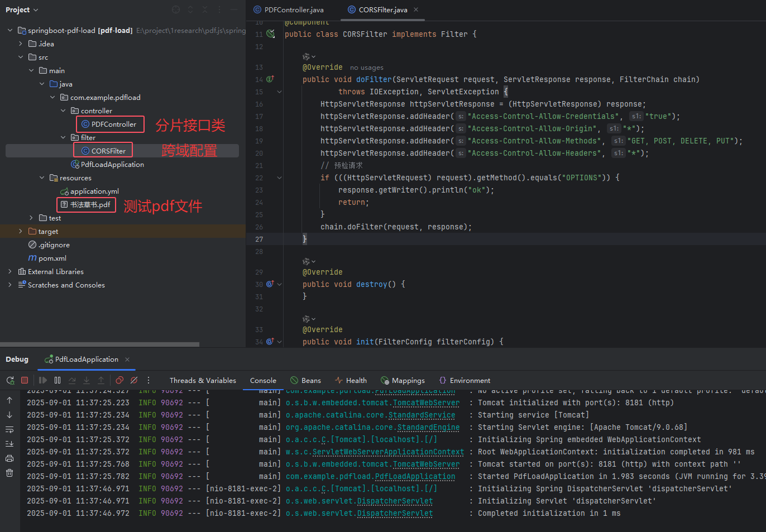Image resolution: width=766 pixels, height=532 pixels.
Task: Click ServletWebServerApplicationContext console link
Action: [x=388, y=452]
